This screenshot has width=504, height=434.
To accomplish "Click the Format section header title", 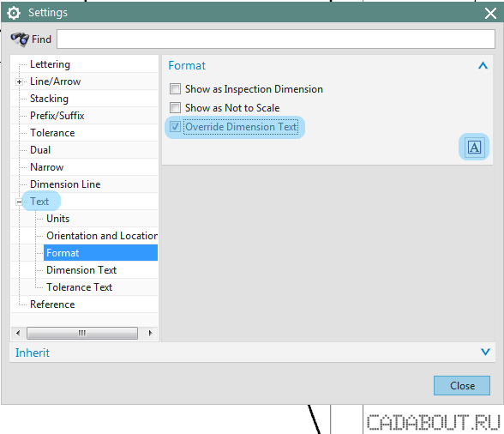I will (187, 65).
